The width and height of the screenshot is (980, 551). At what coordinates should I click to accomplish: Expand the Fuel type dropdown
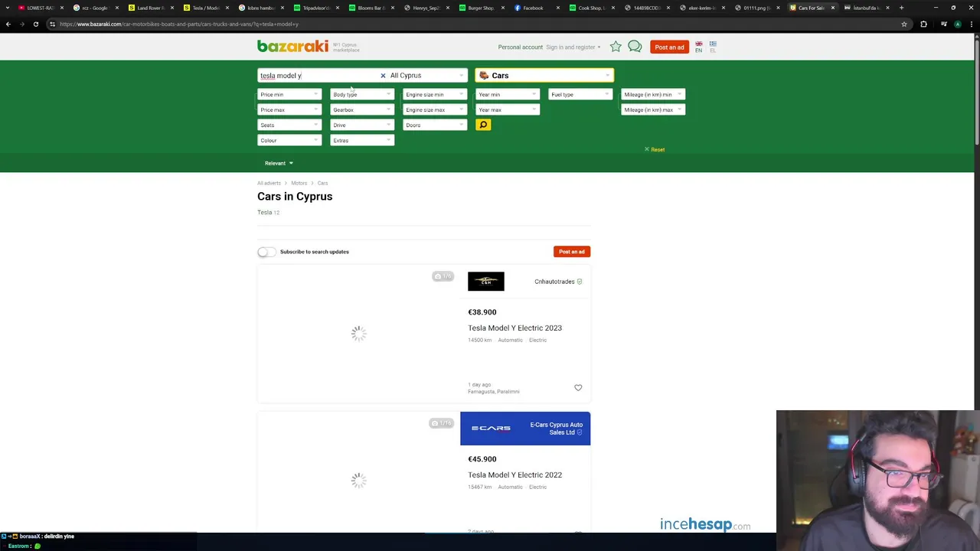(580, 94)
